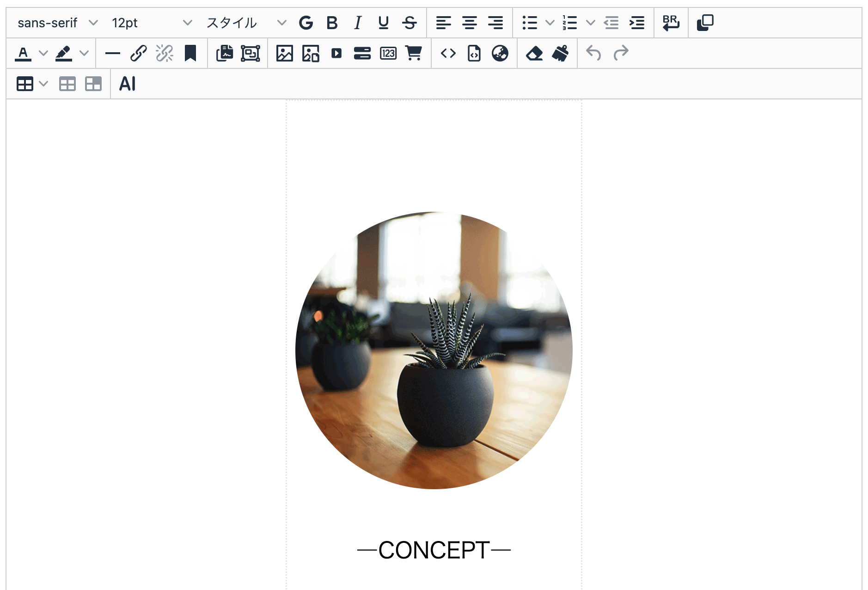Image resolution: width=868 pixels, height=590 pixels.
Task: Click the image with shapes icon
Action: point(311,54)
